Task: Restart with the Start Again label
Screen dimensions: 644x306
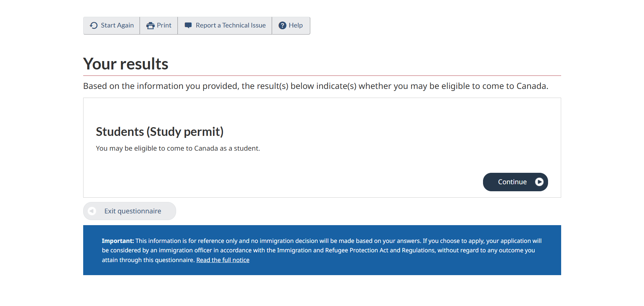Action: pos(117,25)
